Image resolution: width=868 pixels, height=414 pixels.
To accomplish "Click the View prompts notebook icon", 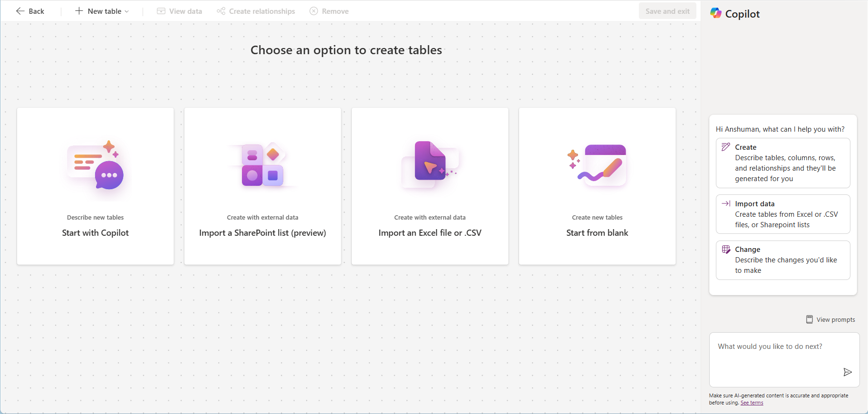I will tap(810, 319).
